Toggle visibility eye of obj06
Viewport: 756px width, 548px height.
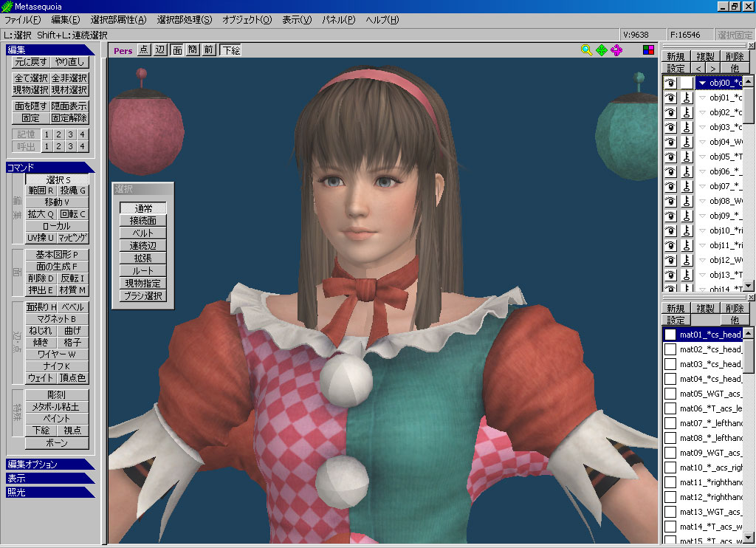[x=670, y=172]
